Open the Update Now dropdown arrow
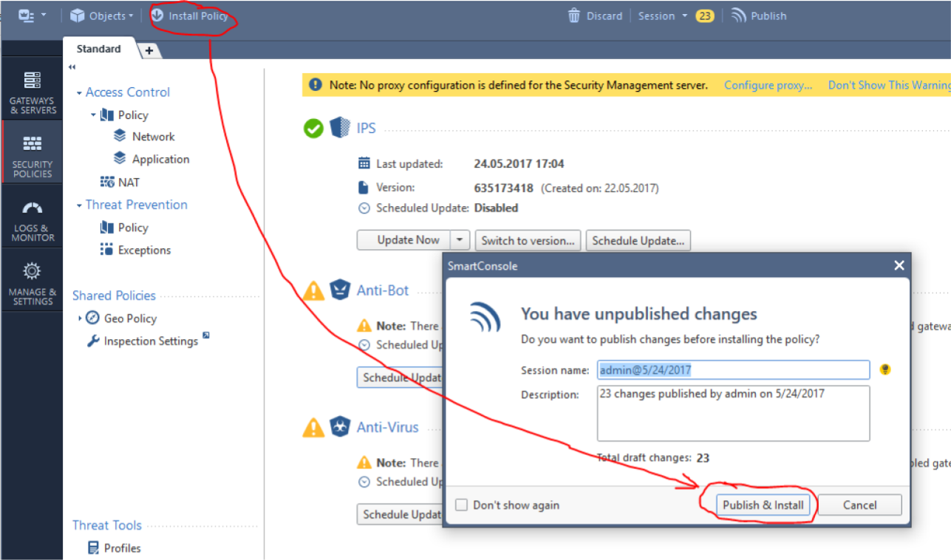This screenshot has height=560, width=951. [460, 239]
